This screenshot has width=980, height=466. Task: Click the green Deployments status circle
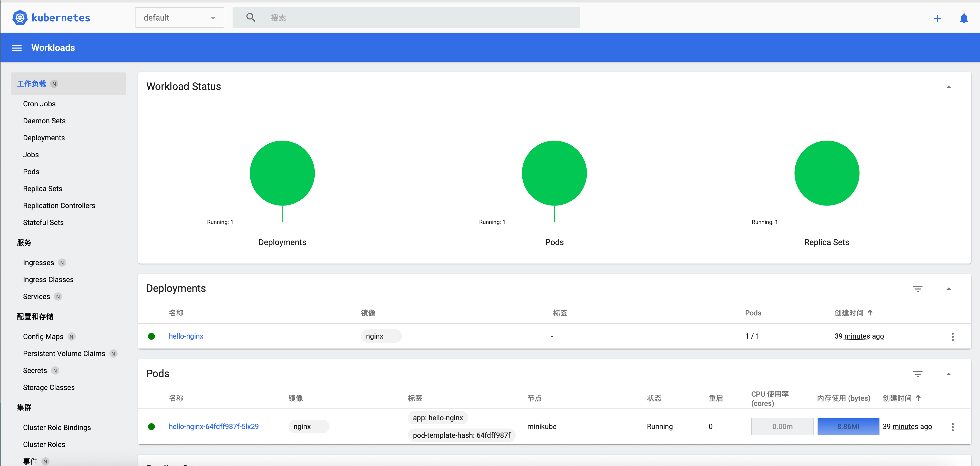[x=282, y=173]
